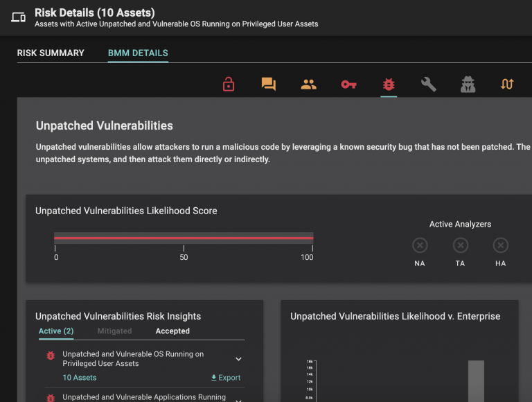This screenshot has height=402, width=532.
Task: Switch to the Accepted insights tab
Action: (172, 331)
